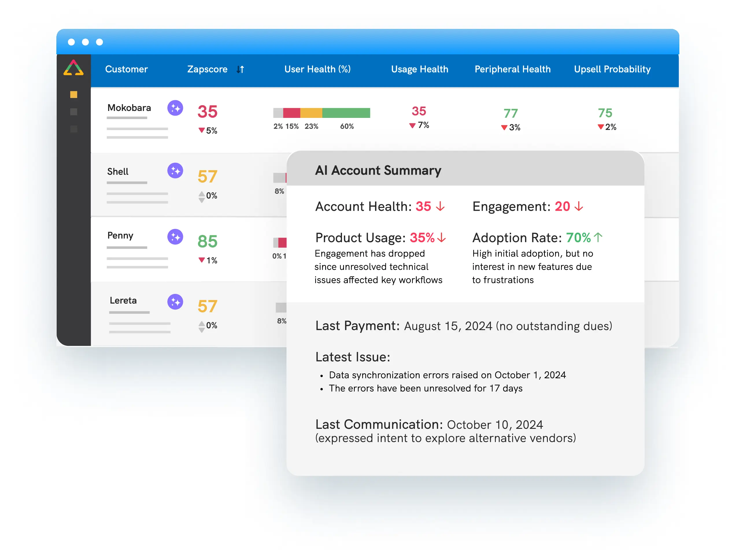The height and width of the screenshot is (560, 736).
Task: Click the Usage Health column header
Action: pyautogui.click(x=419, y=69)
